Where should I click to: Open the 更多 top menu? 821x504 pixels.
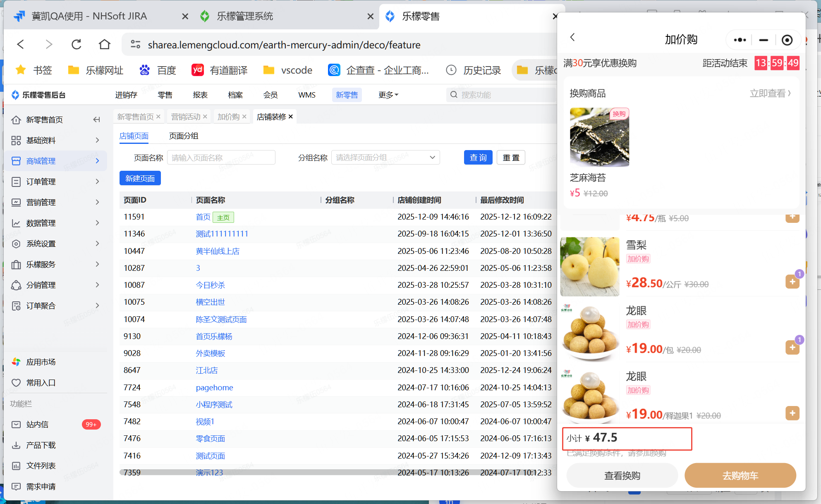(388, 95)
